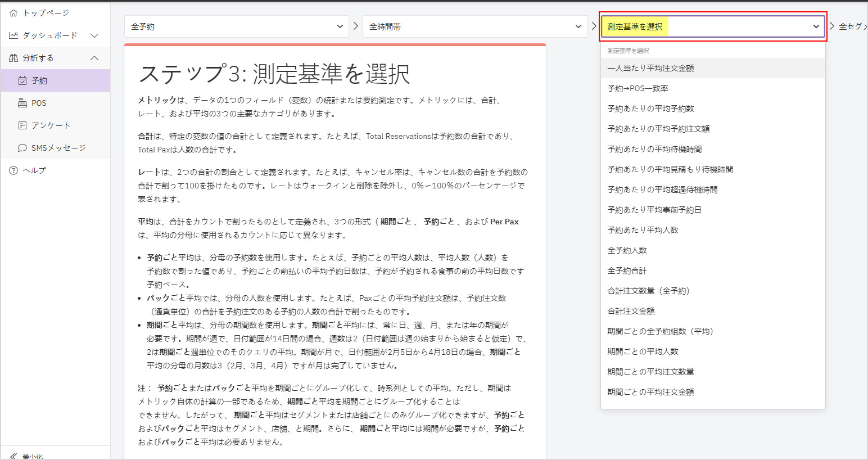Select 予約 under 分析する
Viewport: 868px width, 460px height.
(55, 80)
